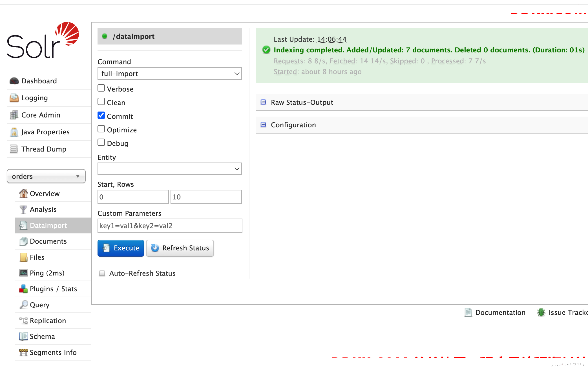Open Plugins / Stats in core menu
Screen dimensions: 588x369
[53, 289]
